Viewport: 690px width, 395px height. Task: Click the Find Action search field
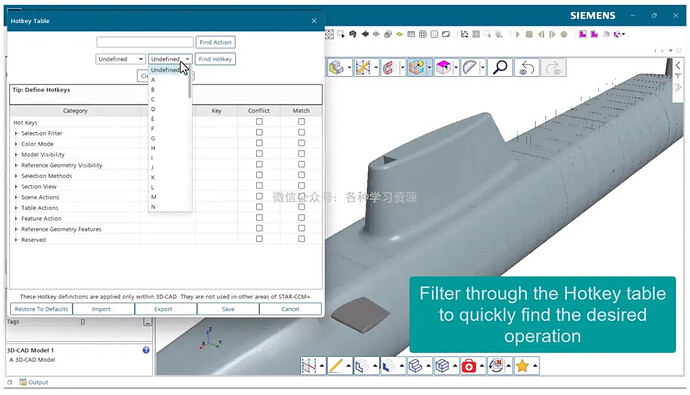[x=145, y=42]
